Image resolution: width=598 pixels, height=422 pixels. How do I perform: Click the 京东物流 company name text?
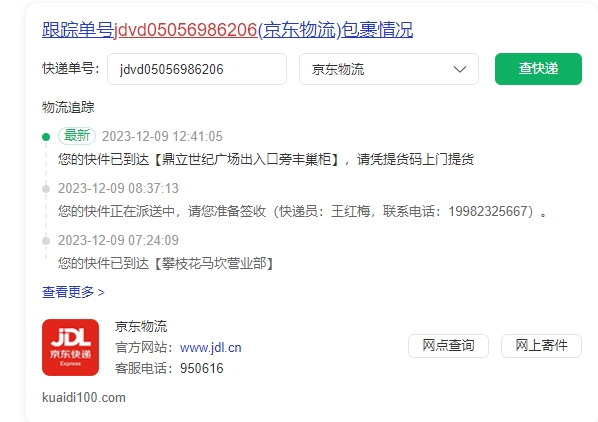pos(141,326)
